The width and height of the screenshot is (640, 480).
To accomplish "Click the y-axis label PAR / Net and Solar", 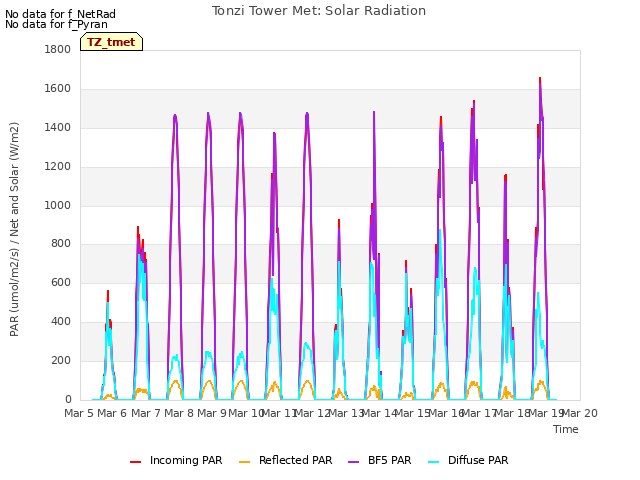I will tap(14, 229).
